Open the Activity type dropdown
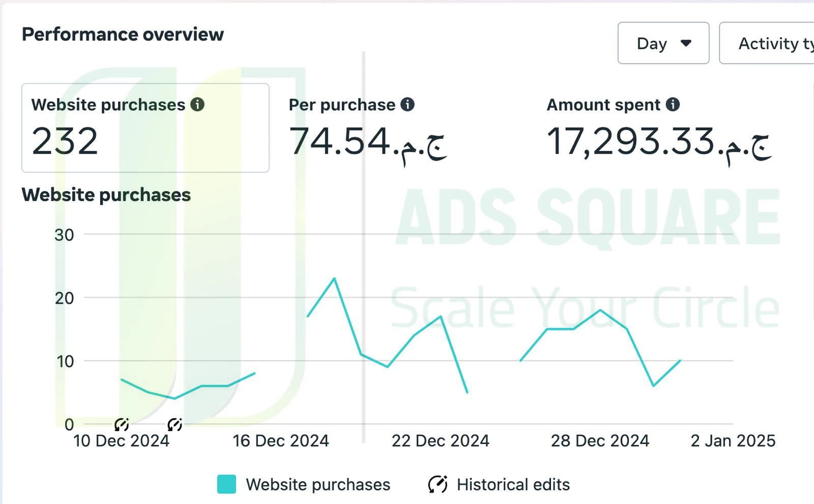814x504 pixels. tap(767, 43)
